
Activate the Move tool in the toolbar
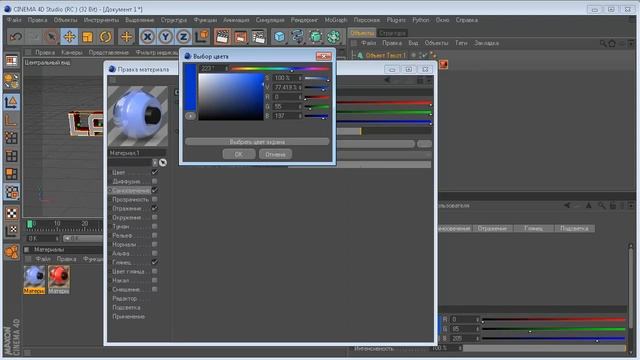pos(69,37)
